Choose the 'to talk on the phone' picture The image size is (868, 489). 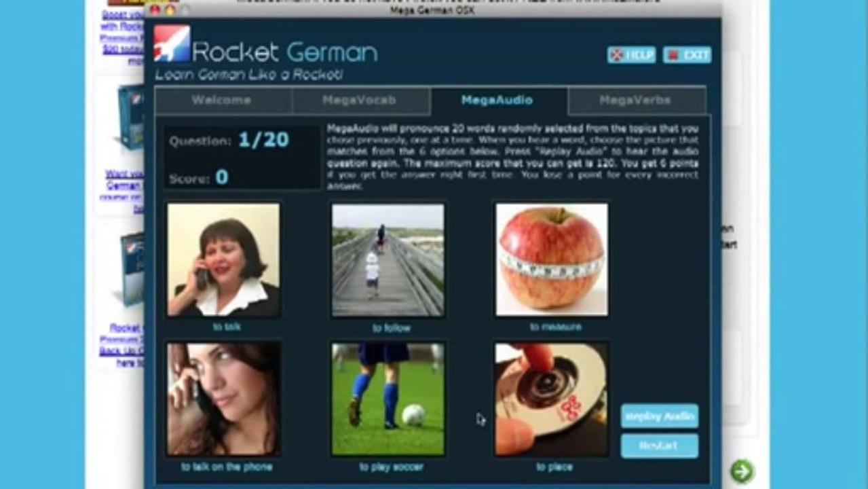[223, 399]
